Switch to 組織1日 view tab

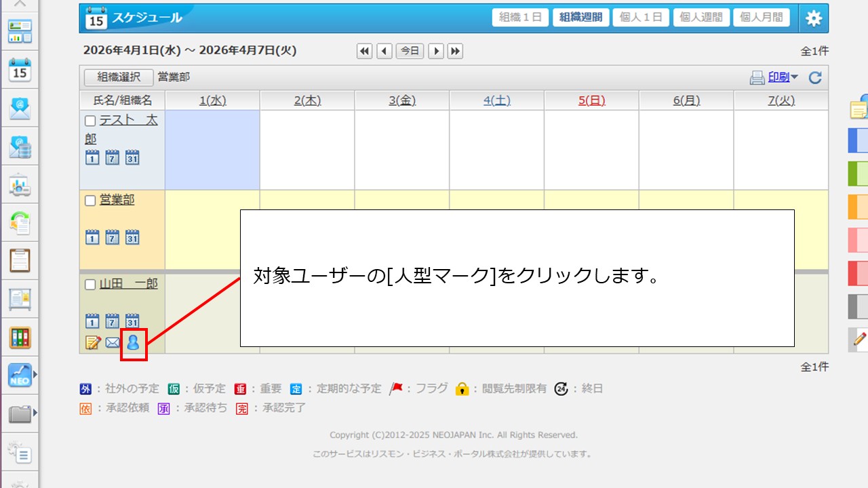point(520,18)
